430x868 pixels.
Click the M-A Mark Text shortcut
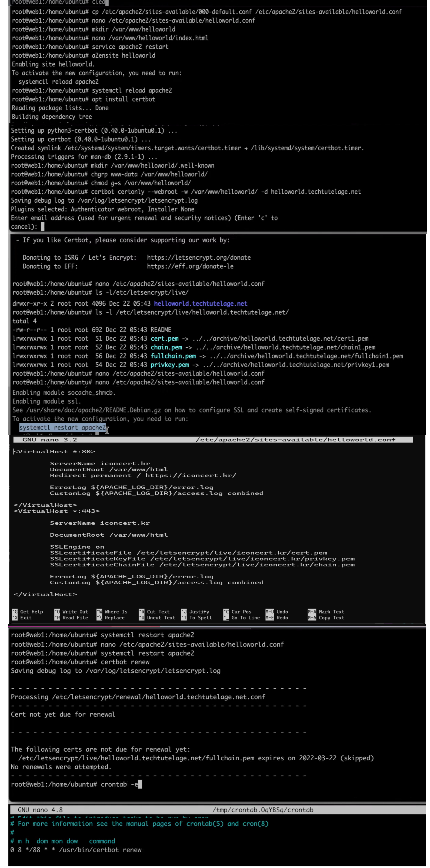326,612
